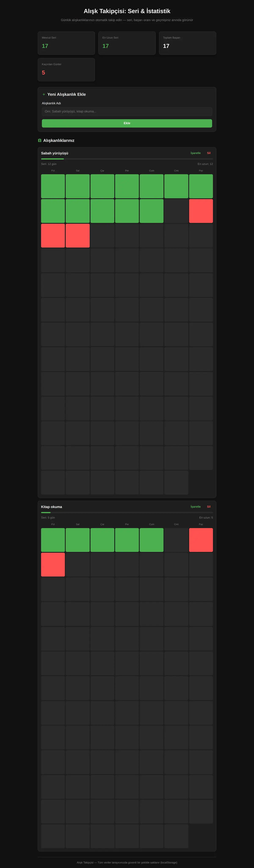Screen dimensions: 254x868
Task: Select the green Cum cell in Kitap okuma
Action: coord(151,540)
